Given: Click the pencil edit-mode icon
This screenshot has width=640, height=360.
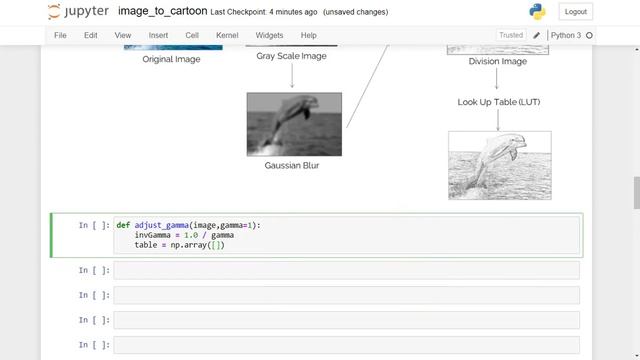Looking at the screenshot, I should click(x=536, y=36).
